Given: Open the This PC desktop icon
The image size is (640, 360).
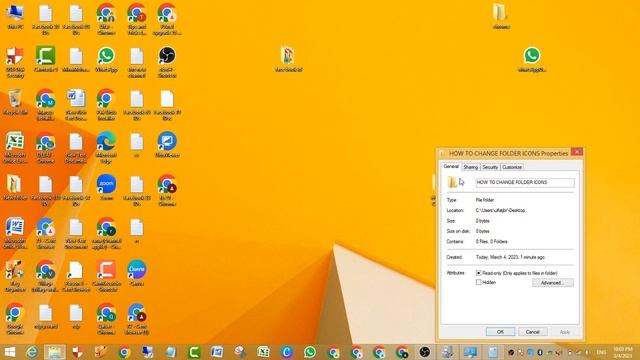Looking at the screenshot, I should coord(15,16).
